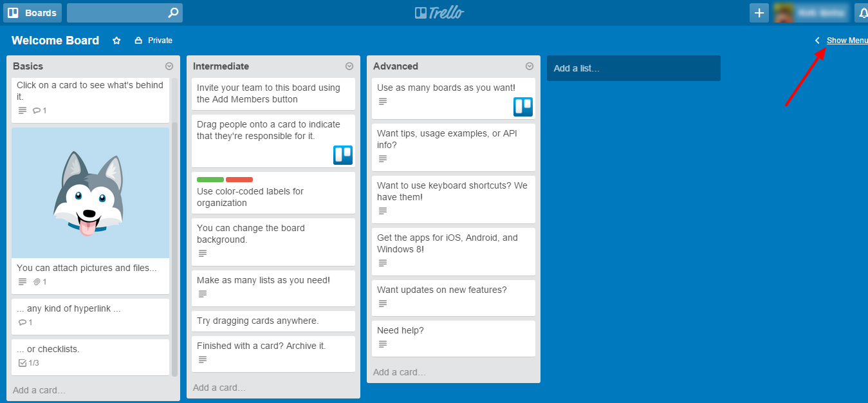
Task: Star the Welcome Board
Action: [116, 41]
